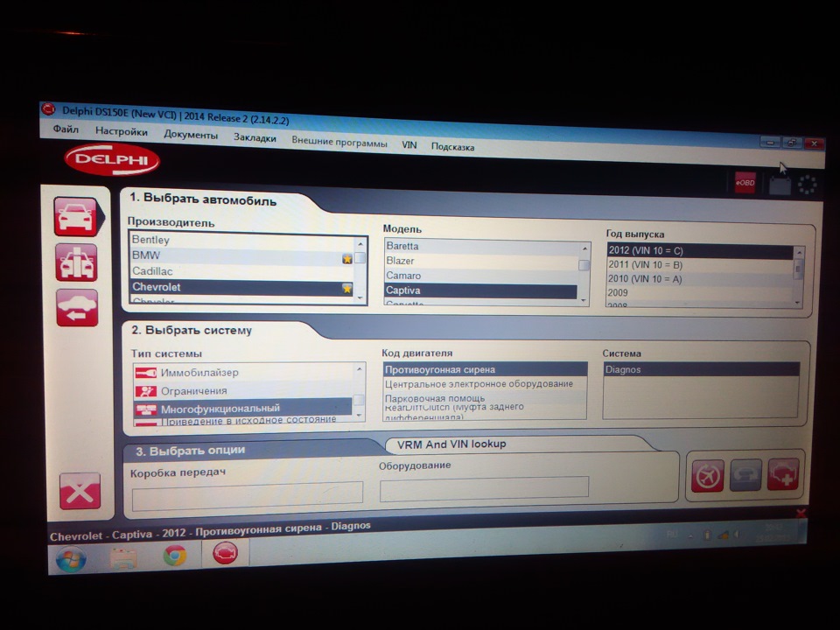Click the battery status icon near eOBD

[780, 185]
